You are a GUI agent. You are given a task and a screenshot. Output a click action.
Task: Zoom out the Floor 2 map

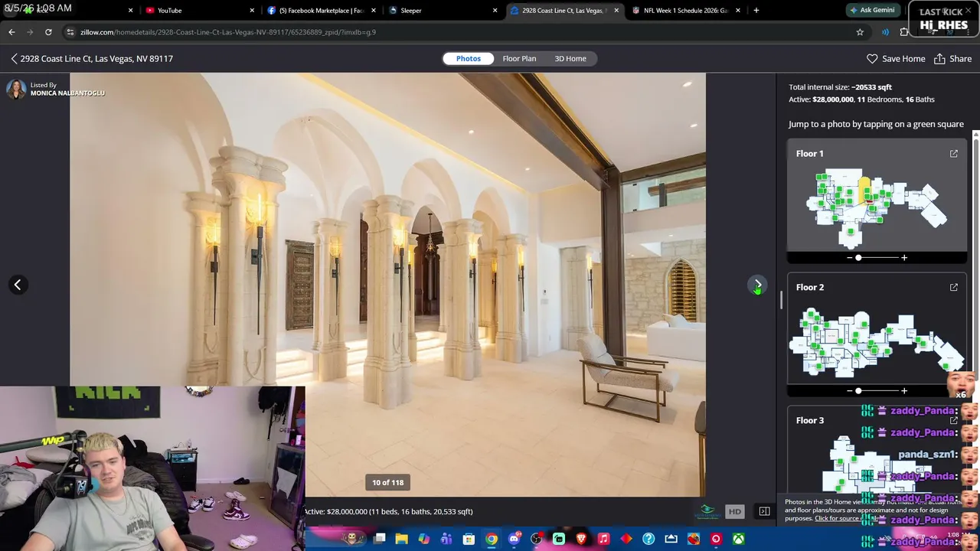point(849,391)
